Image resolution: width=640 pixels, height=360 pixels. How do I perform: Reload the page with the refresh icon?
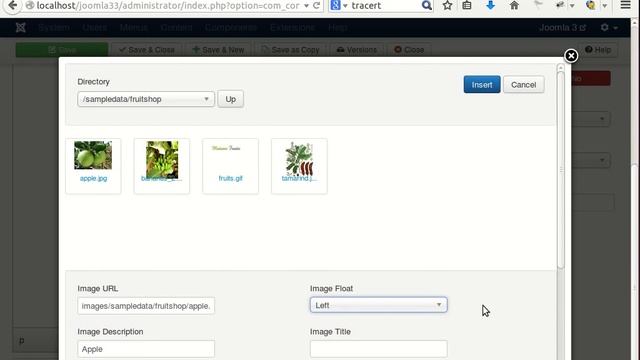316,5
